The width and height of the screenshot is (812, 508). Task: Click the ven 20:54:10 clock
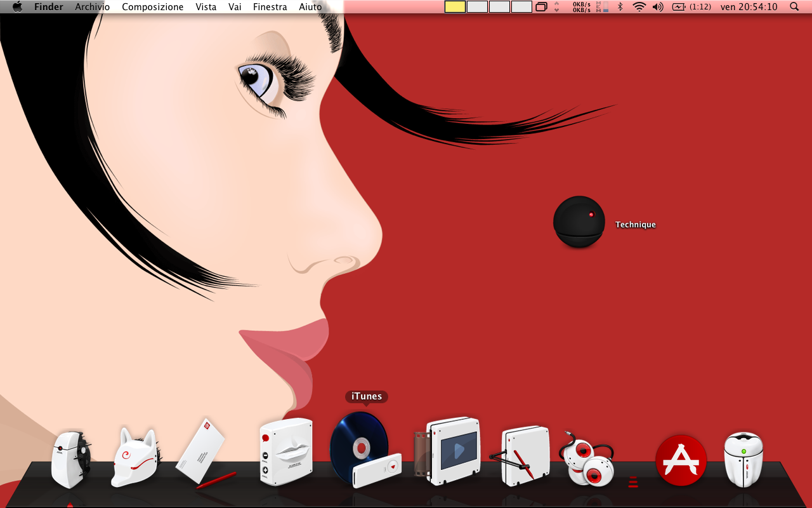click(x=749, y=7)
